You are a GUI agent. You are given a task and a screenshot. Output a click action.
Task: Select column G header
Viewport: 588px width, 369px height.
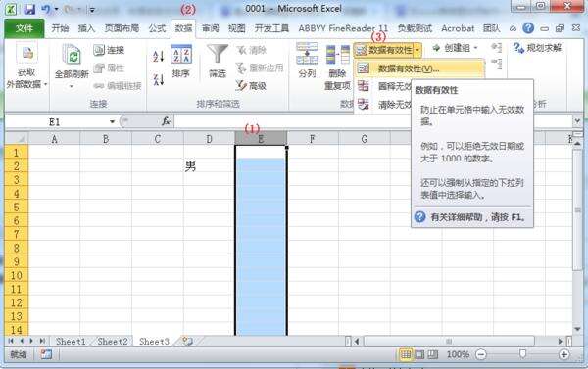[x=365, y=139]
